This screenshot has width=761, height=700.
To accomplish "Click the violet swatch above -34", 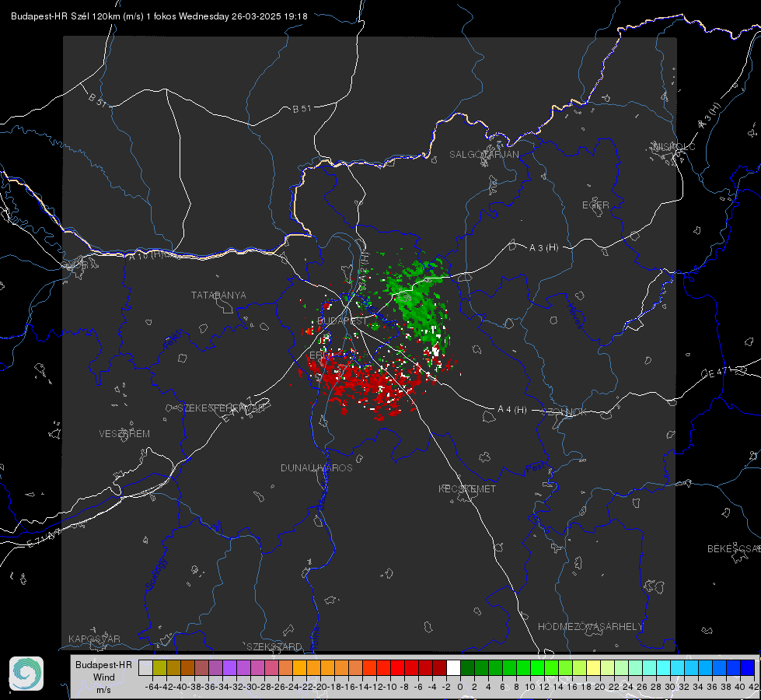I will 229,668.
